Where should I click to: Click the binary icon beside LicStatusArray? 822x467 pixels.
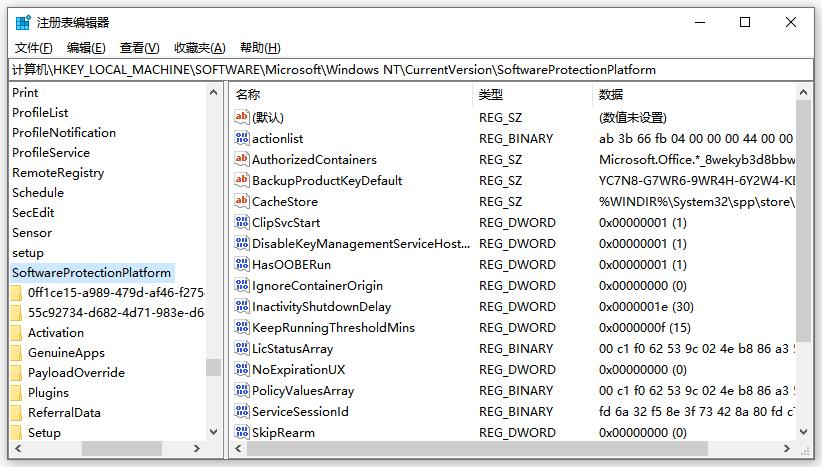tap(241, 348)
